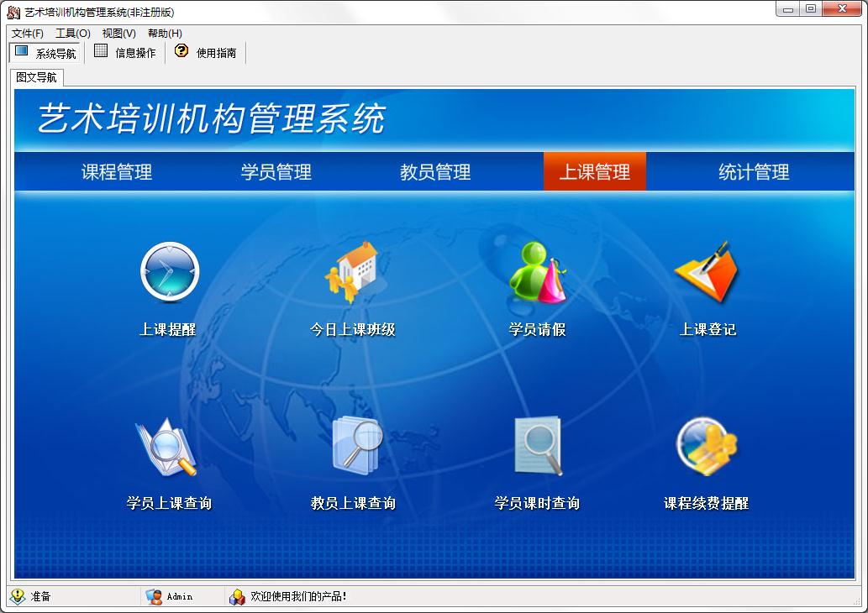
Task: Maximize the application window
Action: [810, 9]
